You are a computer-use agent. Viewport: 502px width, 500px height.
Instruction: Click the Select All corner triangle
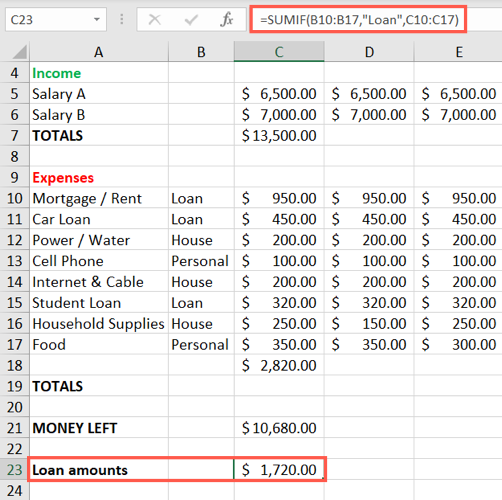[x=15, y=52]
